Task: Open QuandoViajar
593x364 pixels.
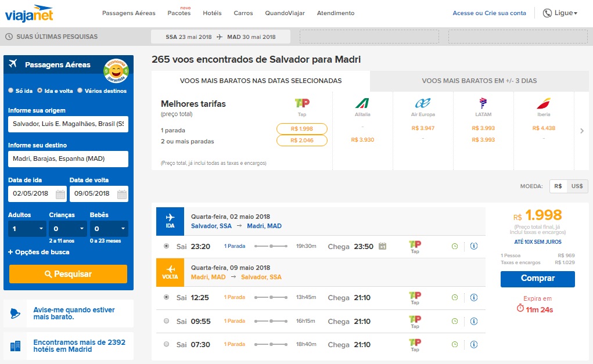Action: coord(285,13)
